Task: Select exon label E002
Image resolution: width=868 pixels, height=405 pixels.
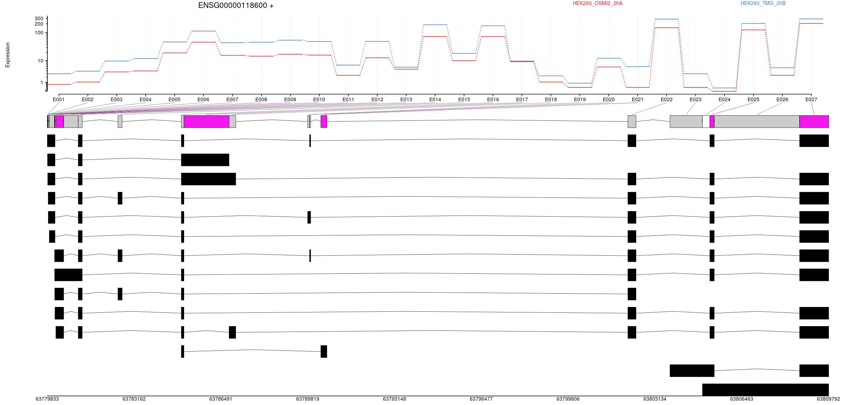Action: coord(88,99)
